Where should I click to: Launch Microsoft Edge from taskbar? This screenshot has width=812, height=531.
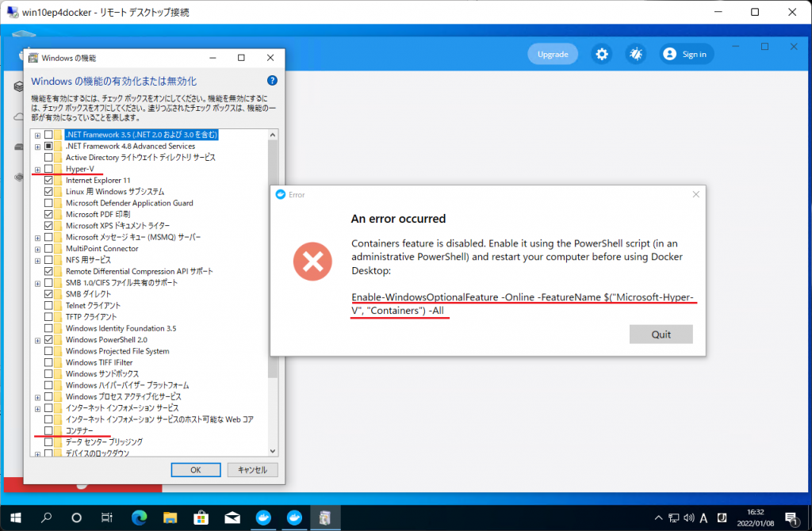point(139,518)
